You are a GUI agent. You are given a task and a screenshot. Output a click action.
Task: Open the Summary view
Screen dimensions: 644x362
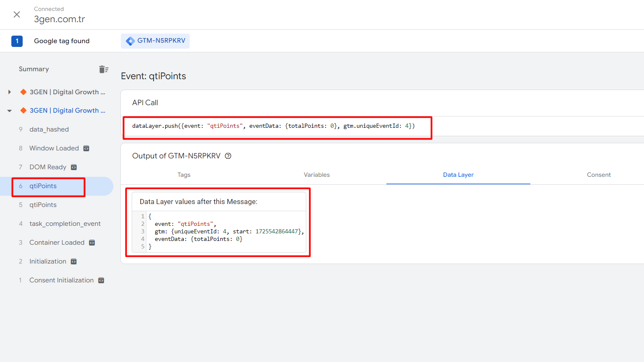[34, 69]
